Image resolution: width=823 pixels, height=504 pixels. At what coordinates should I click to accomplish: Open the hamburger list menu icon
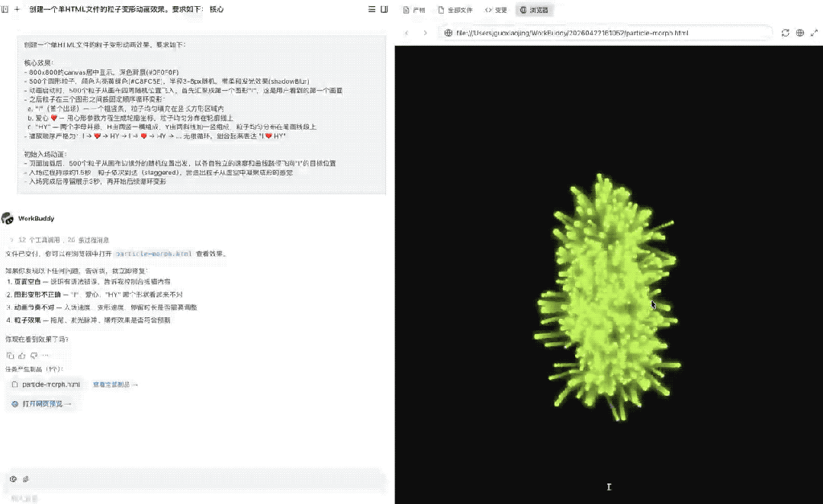click(371, 10)
